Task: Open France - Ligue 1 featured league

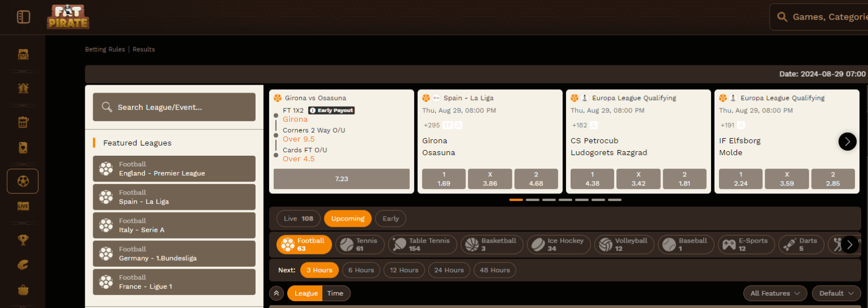Action: [174, 281]
